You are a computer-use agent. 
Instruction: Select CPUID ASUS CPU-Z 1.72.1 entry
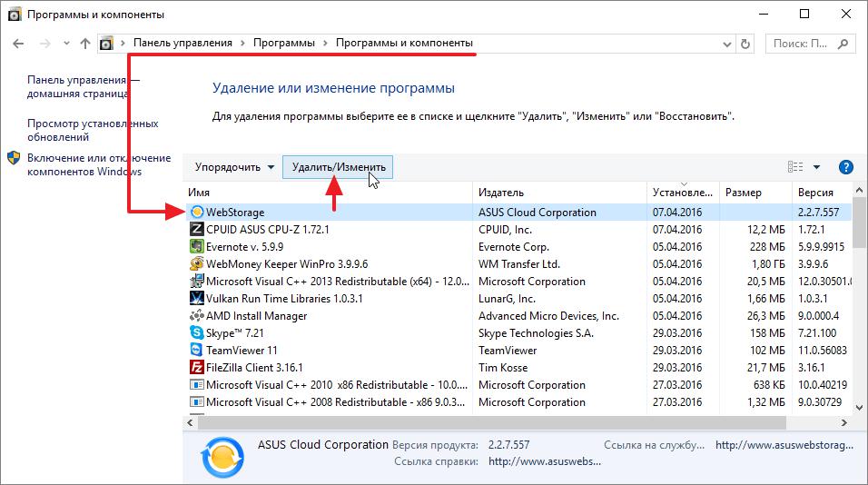click(267, 229)
